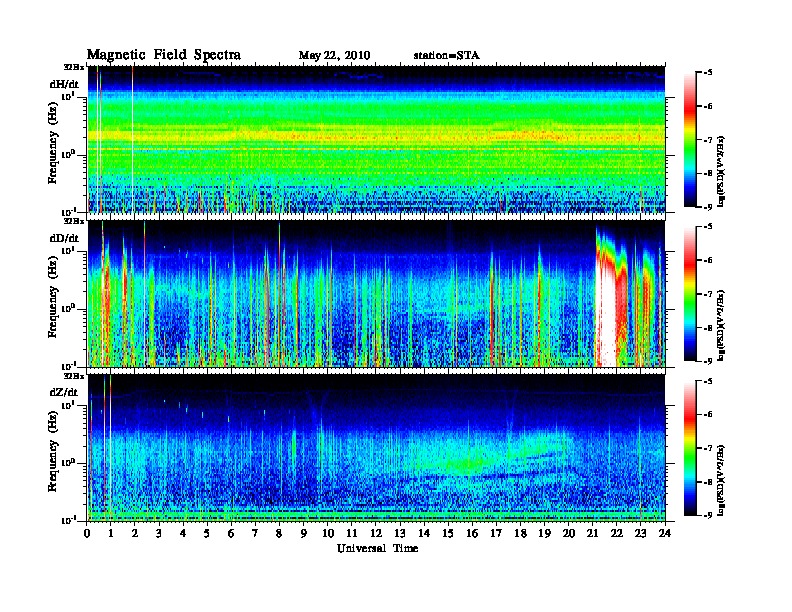This screenshot has width=792, height=612.
Task: Click the 32Hz label above the dZ/dt panel
Action: coord(74,376)
